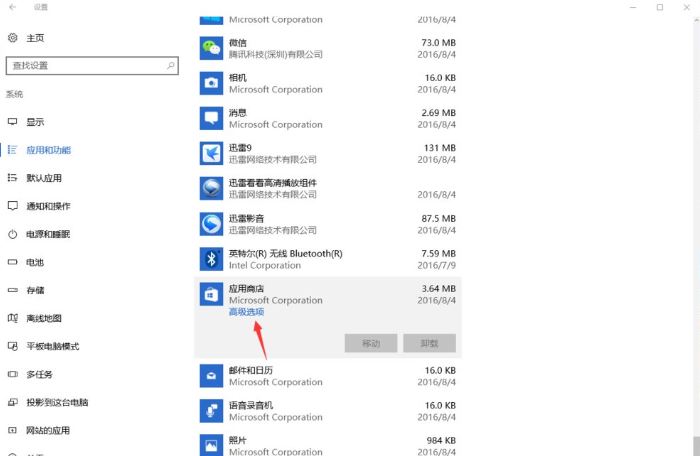700x456 pixels.
Task: Click 2016/7/9 install date
Action: coord(437,265)
